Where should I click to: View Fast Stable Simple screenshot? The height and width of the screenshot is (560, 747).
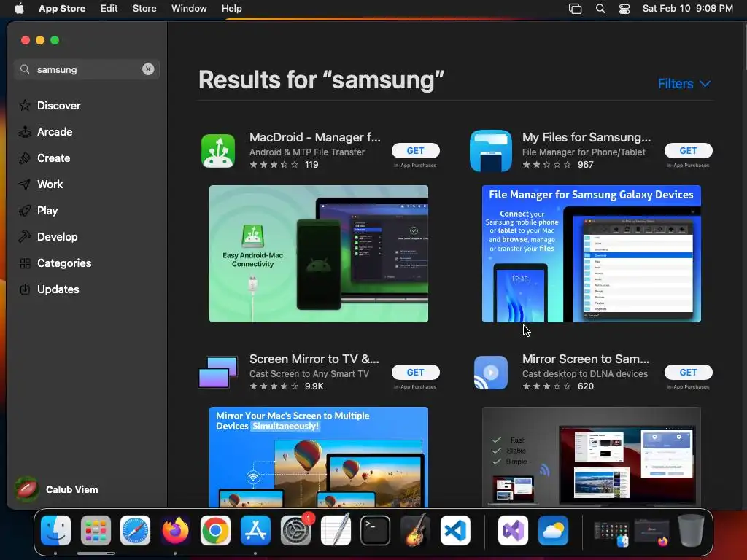click(x=591, y=457)
